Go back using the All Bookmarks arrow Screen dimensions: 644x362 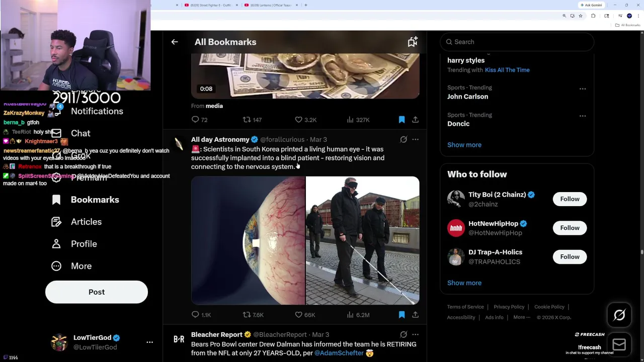[x=175, y=42]
